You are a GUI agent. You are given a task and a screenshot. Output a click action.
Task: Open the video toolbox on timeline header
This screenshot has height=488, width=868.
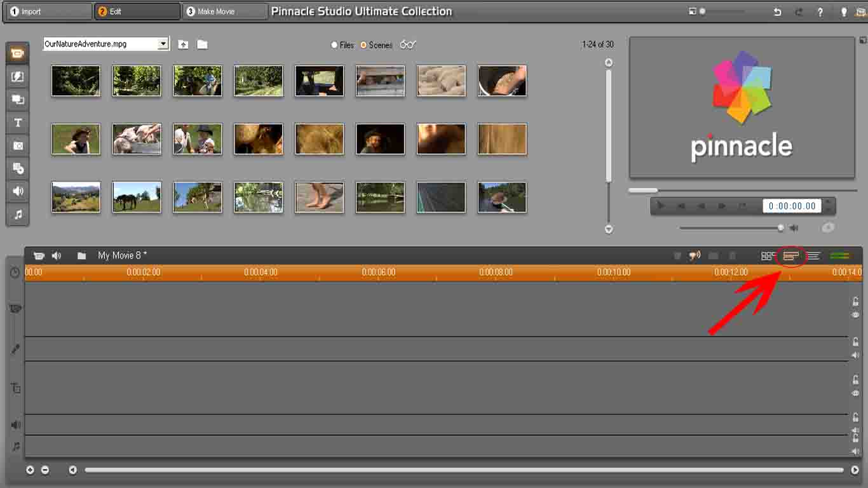click(x=39, y=255)
